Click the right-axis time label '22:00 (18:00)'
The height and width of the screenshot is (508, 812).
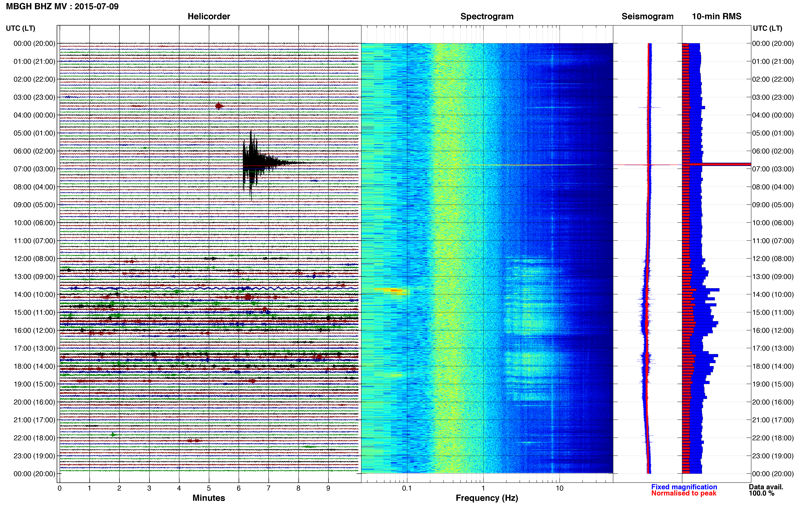click(773, 438)
